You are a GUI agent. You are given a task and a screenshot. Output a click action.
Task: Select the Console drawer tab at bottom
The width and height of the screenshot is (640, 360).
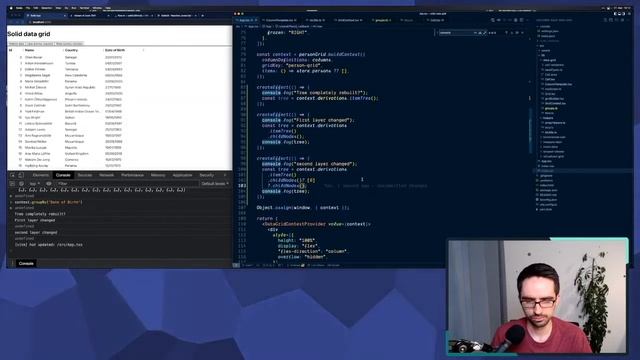click(26, 264)
